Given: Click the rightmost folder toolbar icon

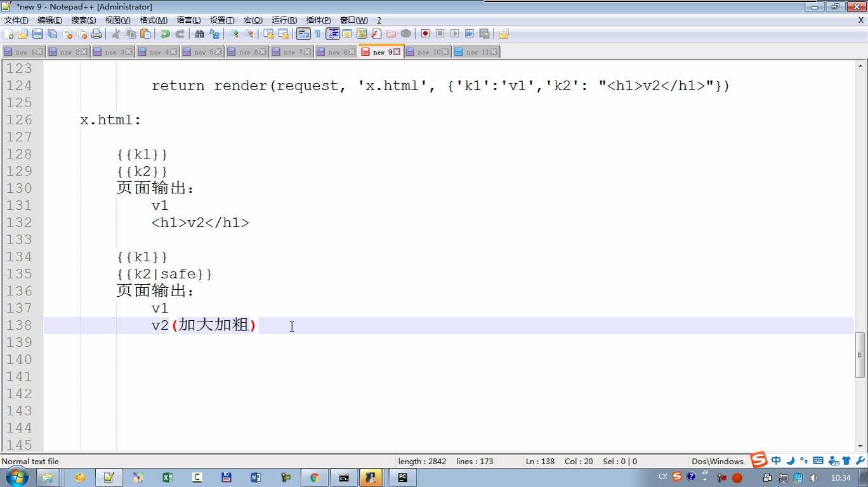Looking at the screenshot, I should 504,34.
